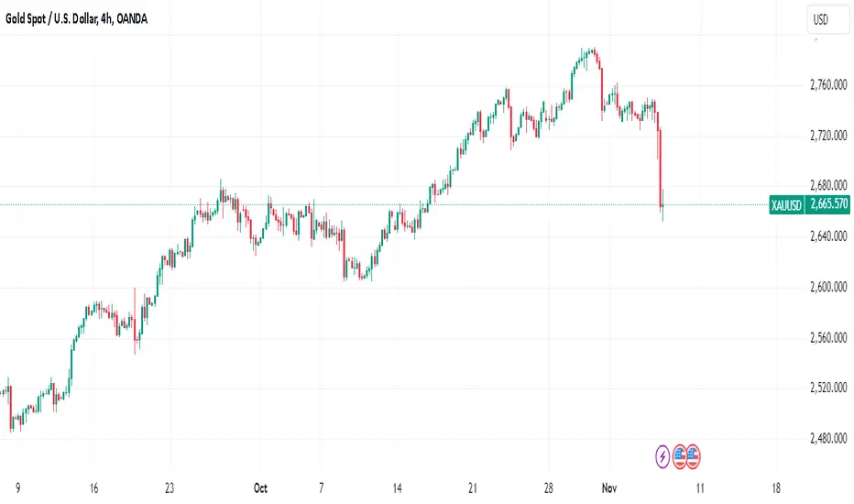Select the 2,600.000 price level label
Viewport: 854px width, 504px height.
point(828,287)
